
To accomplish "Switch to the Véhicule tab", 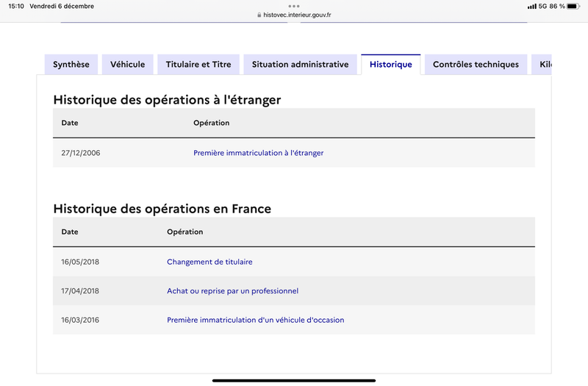I will point(127,65).
